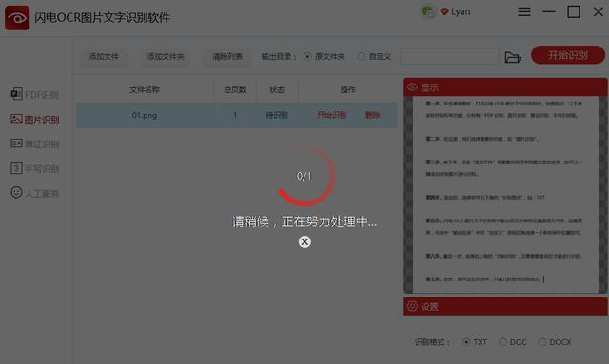The height and width of the screenshot is (364, 609).
Task: Open the 票证识别 menu label
Action: click(42, 144)
